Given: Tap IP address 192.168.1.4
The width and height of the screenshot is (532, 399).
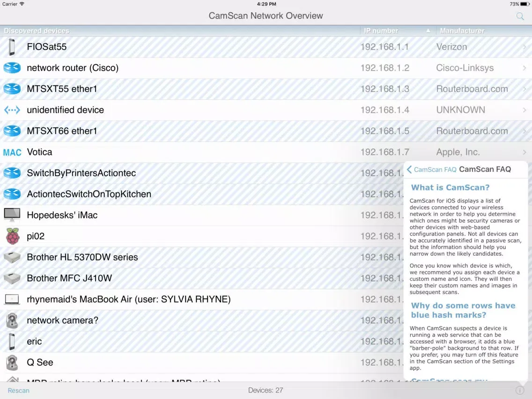Looking at the screenshot, I should (x=385, y=110).
